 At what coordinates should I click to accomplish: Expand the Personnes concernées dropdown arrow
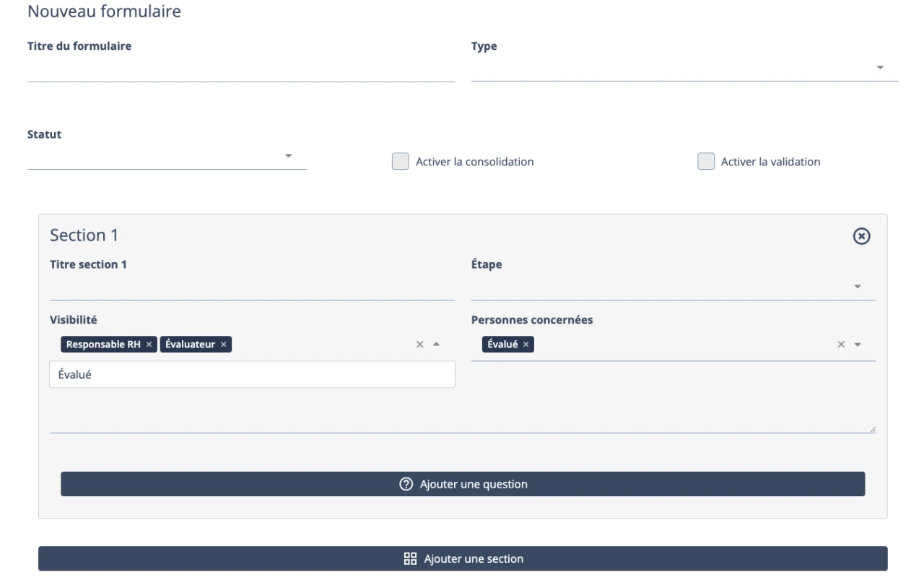coord(858,345)
